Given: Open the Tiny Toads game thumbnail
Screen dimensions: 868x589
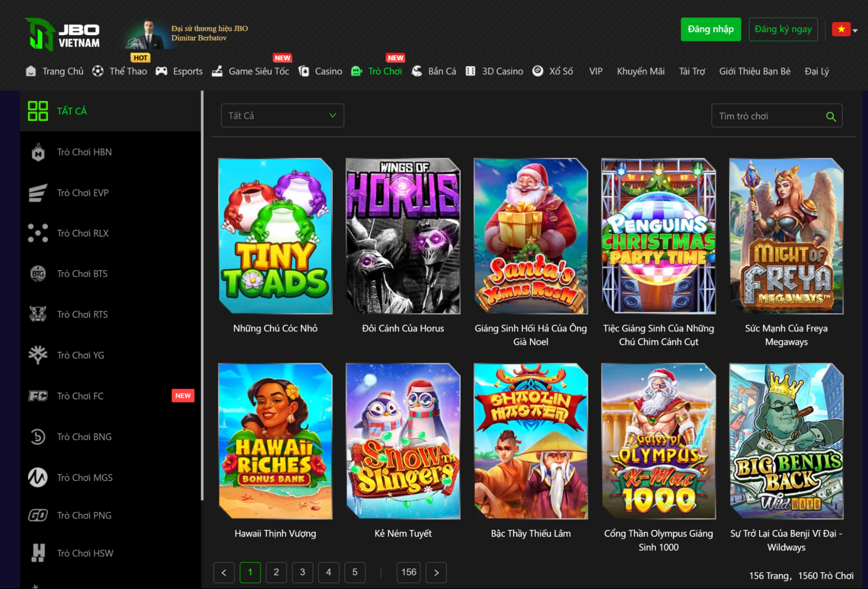Looking at the screenshot, I should pyautogui.click(x=275, y=236).
